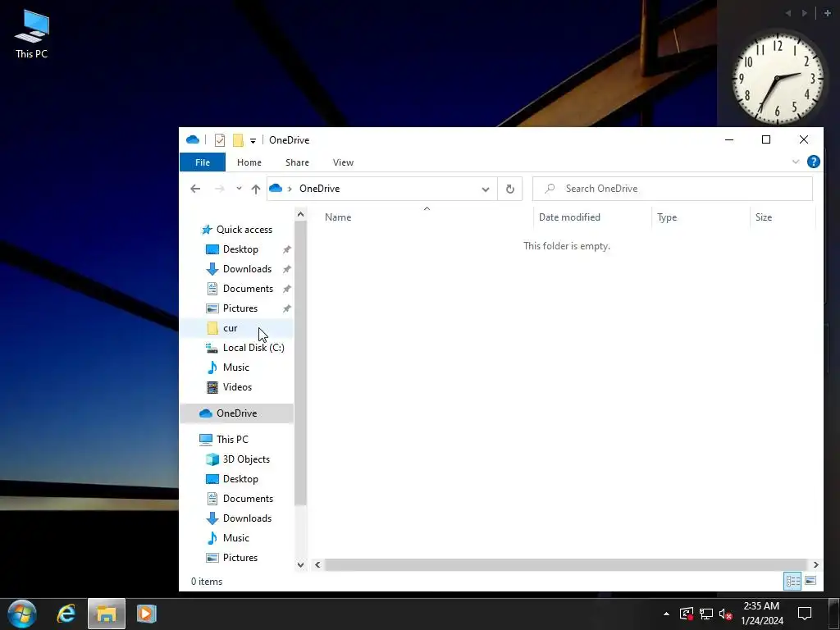Screen dimensions: 840x630
Task: Open 3D Objects under This PC
Action: click(246, 459)
